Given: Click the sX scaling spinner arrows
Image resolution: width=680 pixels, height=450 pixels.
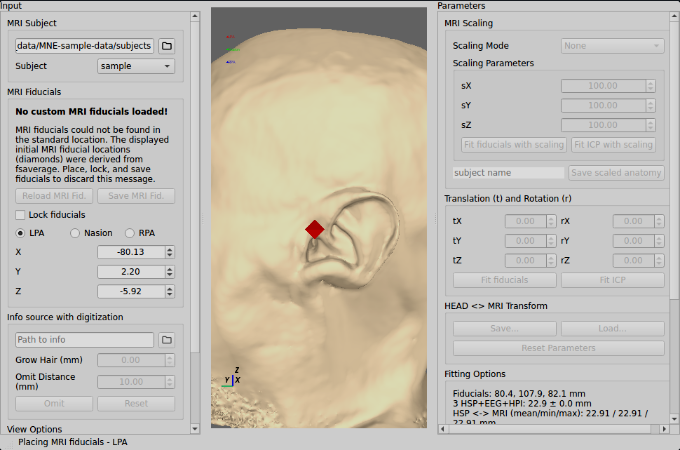Looking at the screenshot, I should [650, 86].
